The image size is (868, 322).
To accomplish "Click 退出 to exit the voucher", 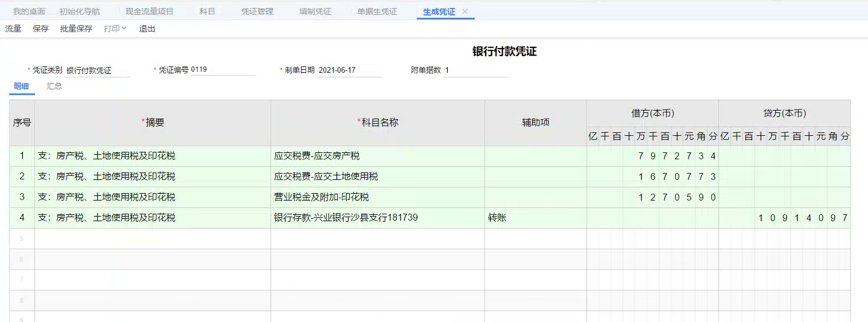I will coord(147,29).
